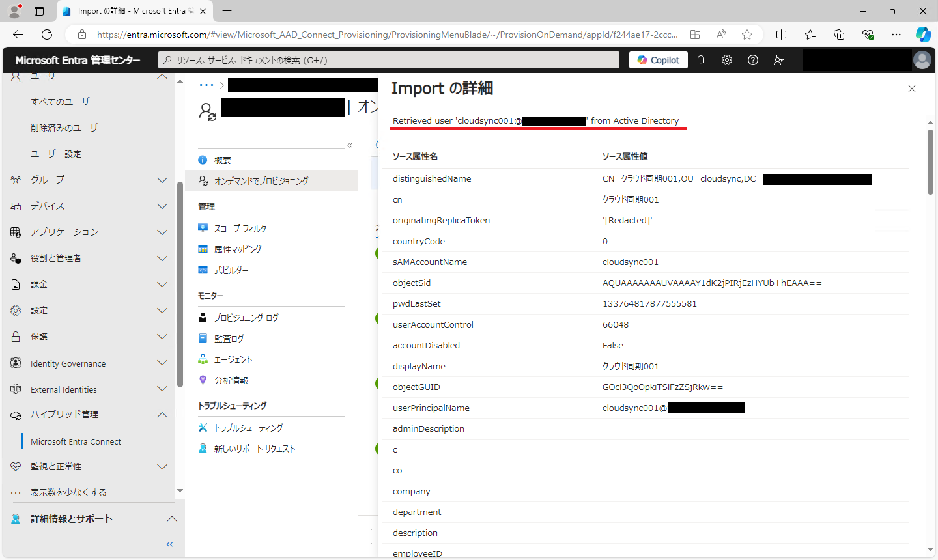Click the Copilot button in the header

(x=658, y=60)
